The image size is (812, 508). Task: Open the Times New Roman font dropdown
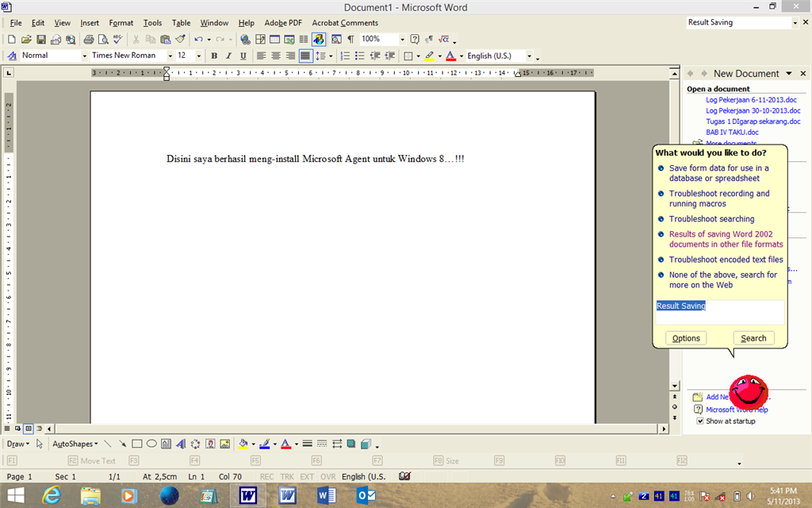(170, 56)
